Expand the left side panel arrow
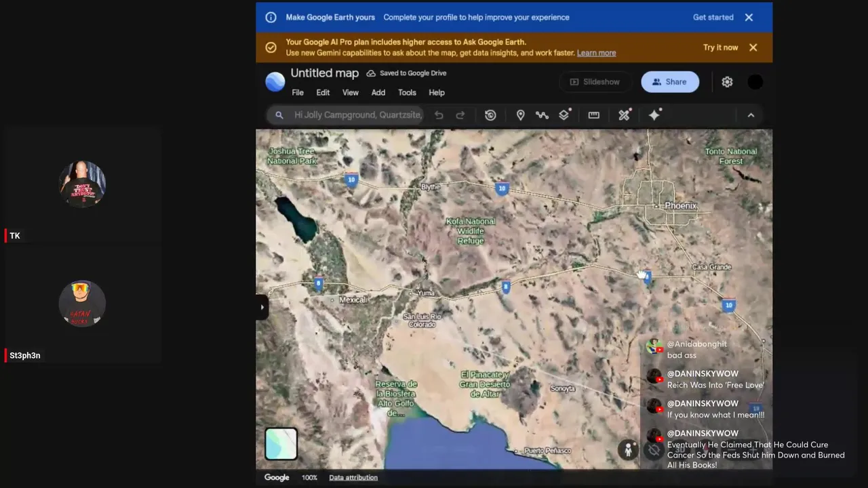868x488 pixels. click(262, 307)
